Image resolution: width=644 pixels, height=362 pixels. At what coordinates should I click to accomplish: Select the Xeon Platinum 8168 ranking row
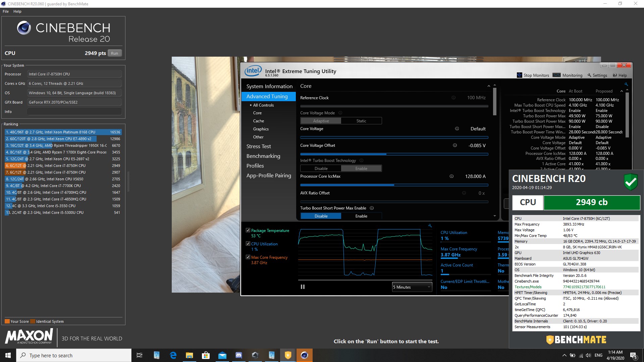coord(63,132)
